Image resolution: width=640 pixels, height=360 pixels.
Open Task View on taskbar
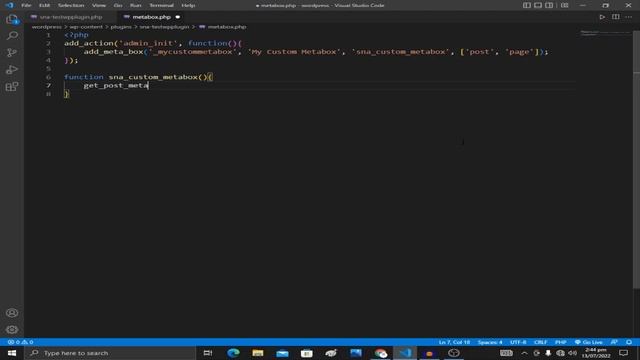point(208,353)
